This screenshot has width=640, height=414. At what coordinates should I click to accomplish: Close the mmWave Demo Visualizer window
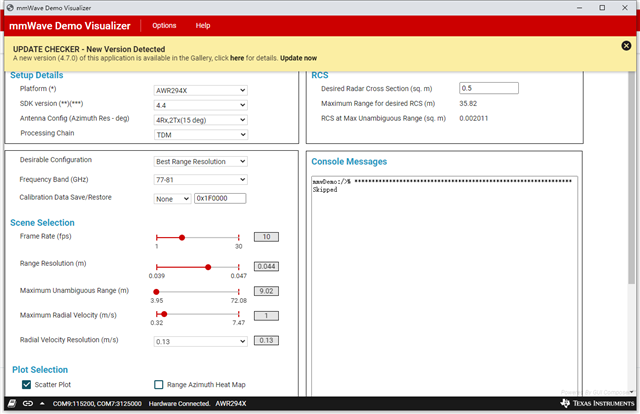(625, 8)
